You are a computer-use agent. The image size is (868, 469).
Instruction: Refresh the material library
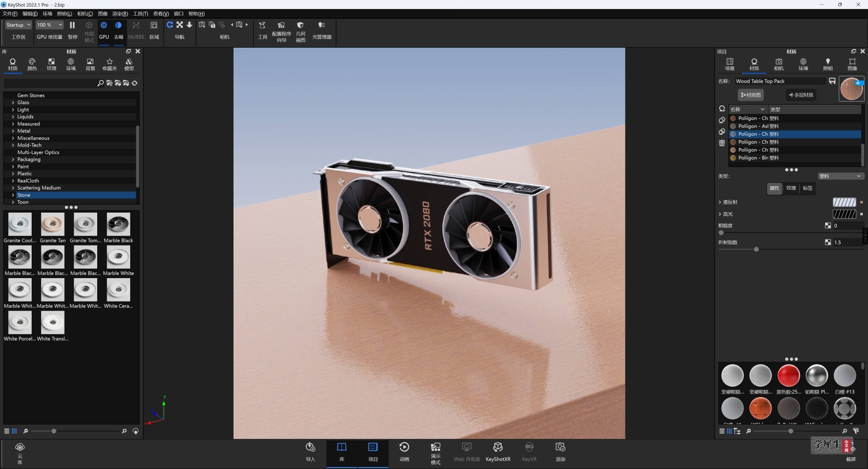pos(135,83)
